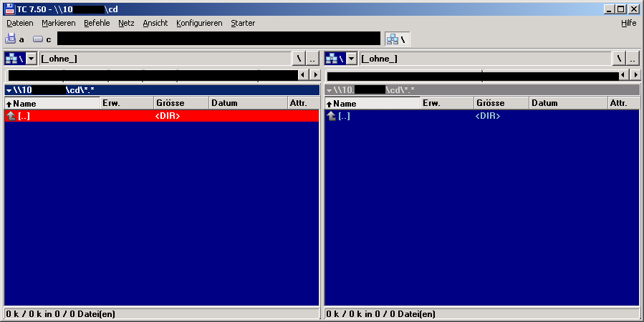Sort right panel by Grösse column
The width and height of the screenshot is (644, 322).
502,103
